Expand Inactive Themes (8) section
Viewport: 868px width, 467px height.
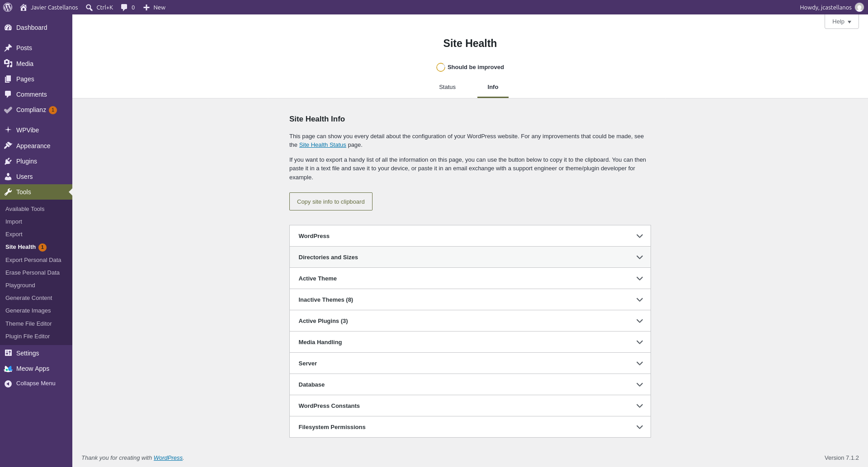tap(470, 299)
